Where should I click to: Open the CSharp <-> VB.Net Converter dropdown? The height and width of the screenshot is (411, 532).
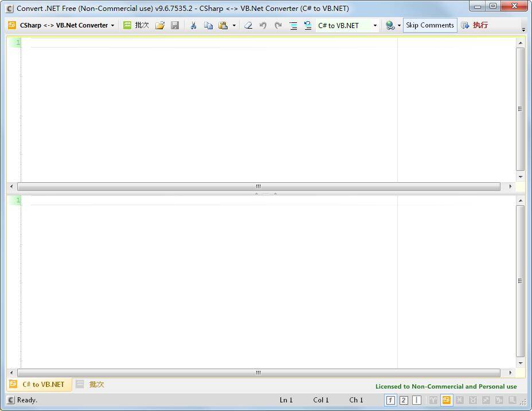tap(65, 25)
